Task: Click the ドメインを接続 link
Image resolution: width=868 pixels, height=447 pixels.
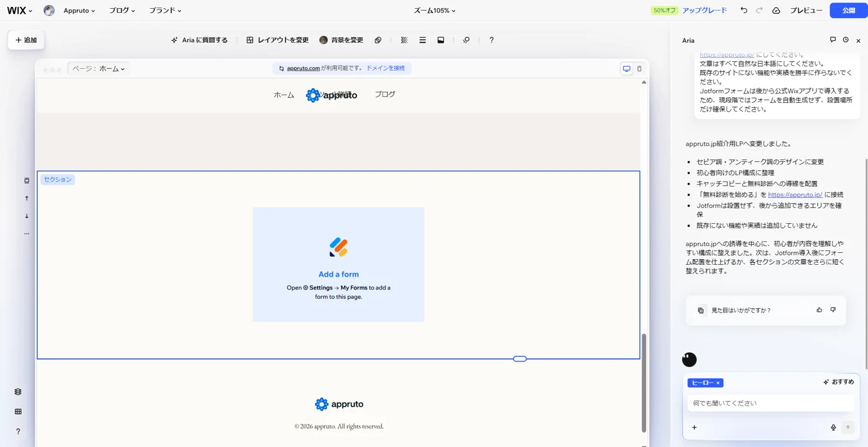Action: point(386,68)
